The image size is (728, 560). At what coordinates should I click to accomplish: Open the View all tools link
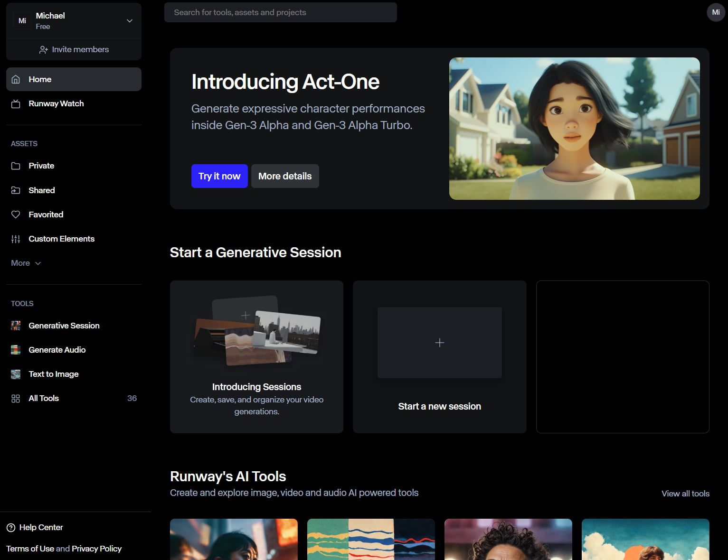[685, 494]
